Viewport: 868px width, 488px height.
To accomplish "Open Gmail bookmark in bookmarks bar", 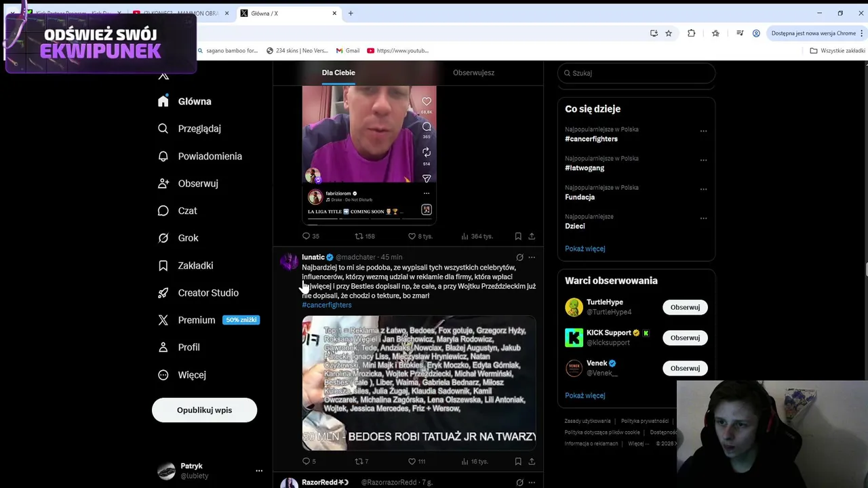I will (348, 50).
